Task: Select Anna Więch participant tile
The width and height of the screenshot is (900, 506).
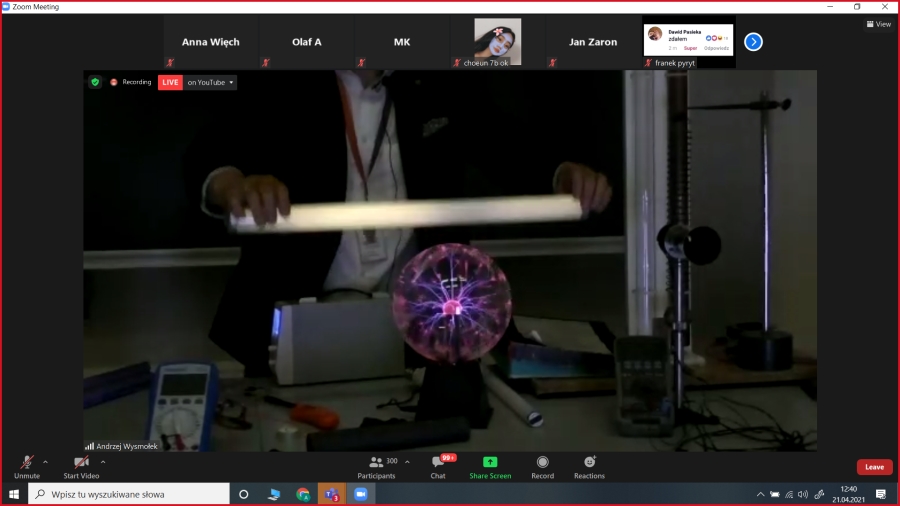Action: (x=210, y=43)
